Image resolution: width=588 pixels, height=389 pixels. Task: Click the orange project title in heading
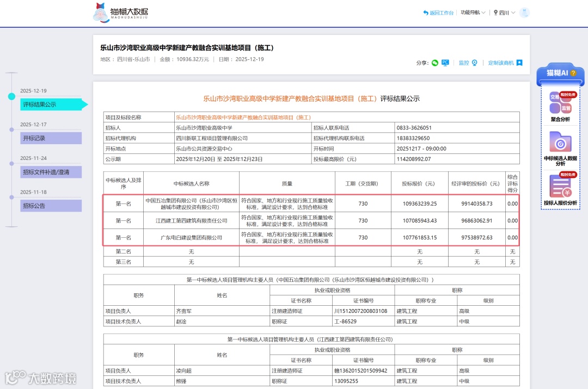click(290, 98)
